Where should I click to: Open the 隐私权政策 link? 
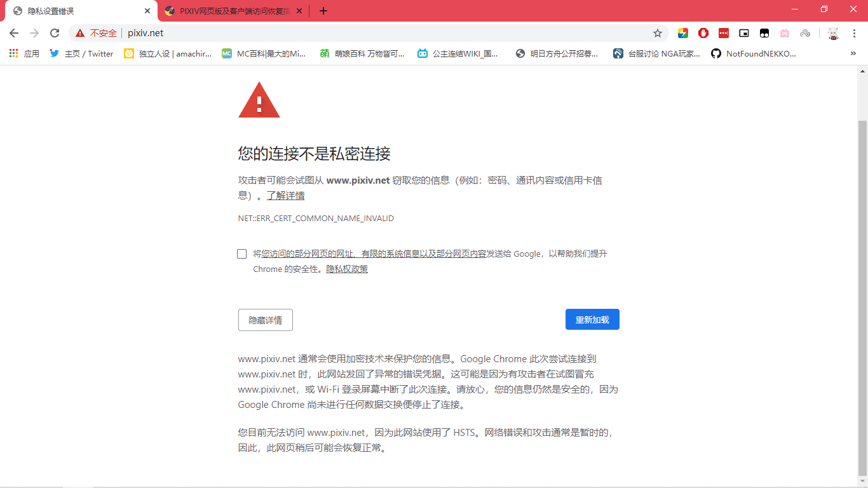pyautogui.click(x=347, y=269)
